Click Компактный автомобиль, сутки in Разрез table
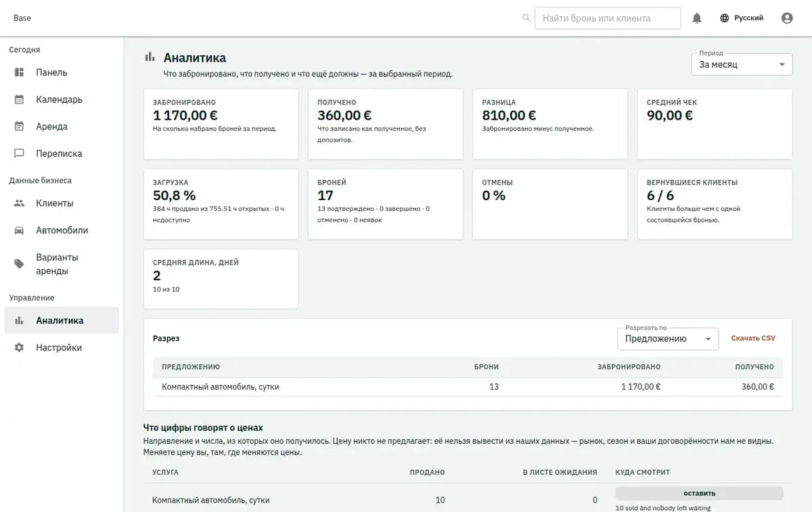 point(221,387)
